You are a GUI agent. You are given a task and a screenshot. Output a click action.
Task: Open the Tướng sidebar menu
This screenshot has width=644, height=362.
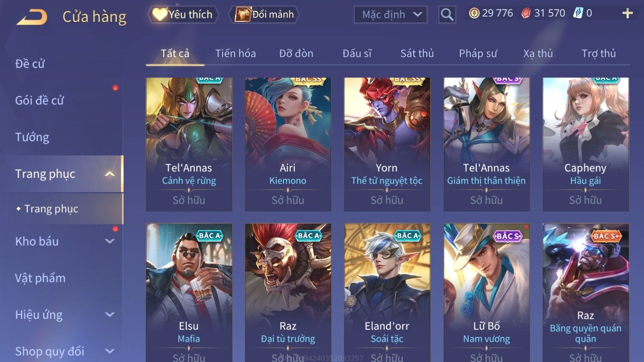tap(32, 137)
